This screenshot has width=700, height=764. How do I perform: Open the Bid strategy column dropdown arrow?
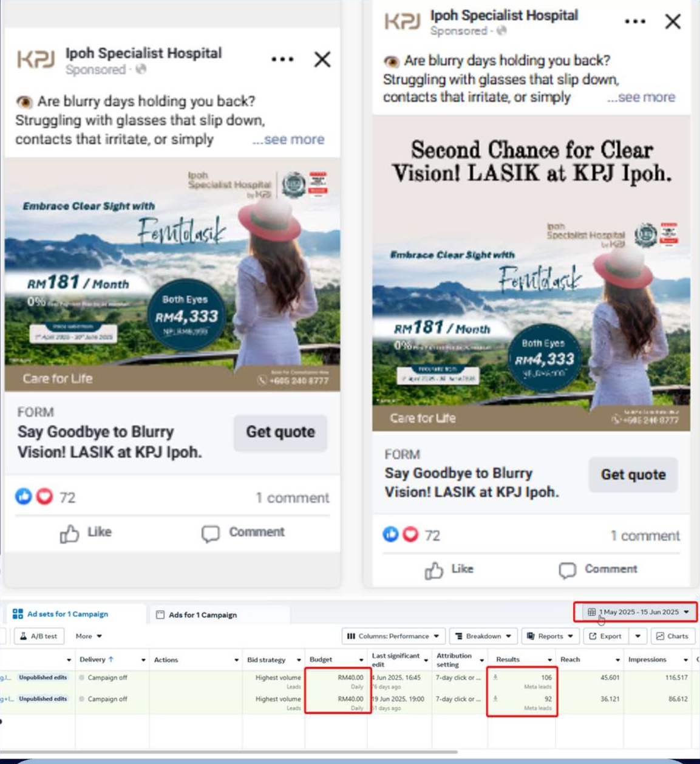(299, 660)
